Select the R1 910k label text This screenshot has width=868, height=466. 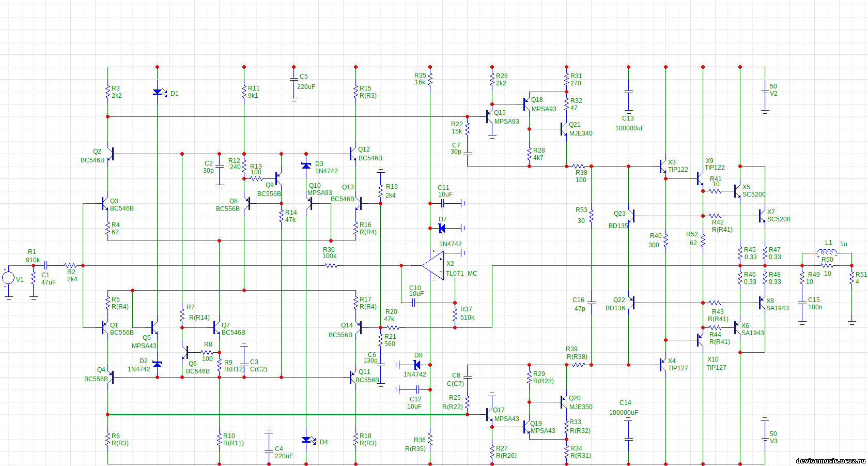coord(33,256)
